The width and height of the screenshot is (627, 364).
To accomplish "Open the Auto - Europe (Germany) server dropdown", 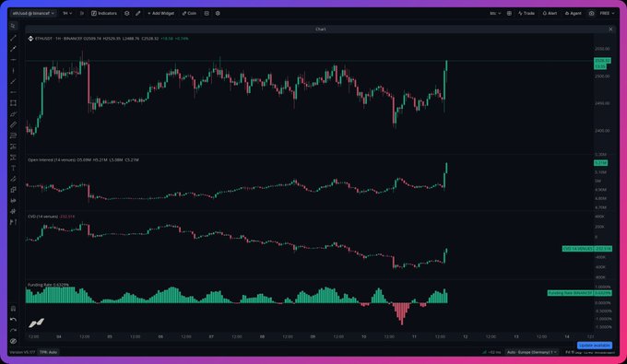I will click(532, 352).
